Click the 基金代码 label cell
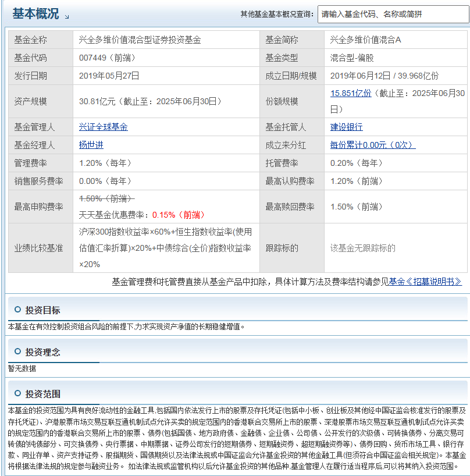 point(41,58)
